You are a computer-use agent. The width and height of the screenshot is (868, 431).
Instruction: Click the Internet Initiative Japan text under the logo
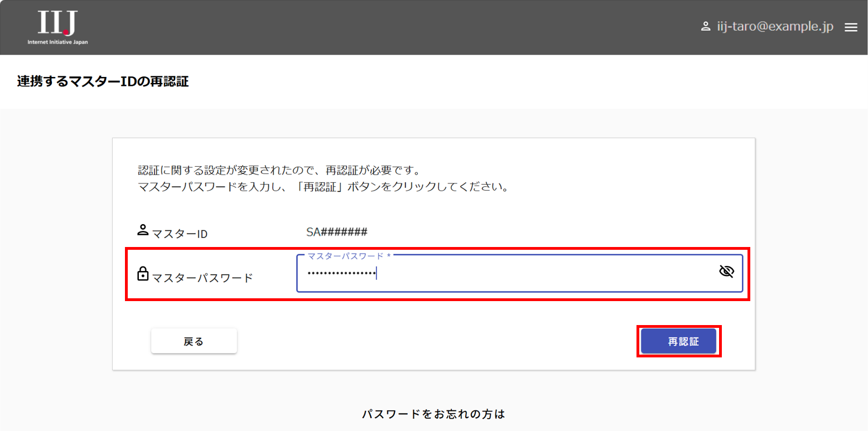pos(57,42)
